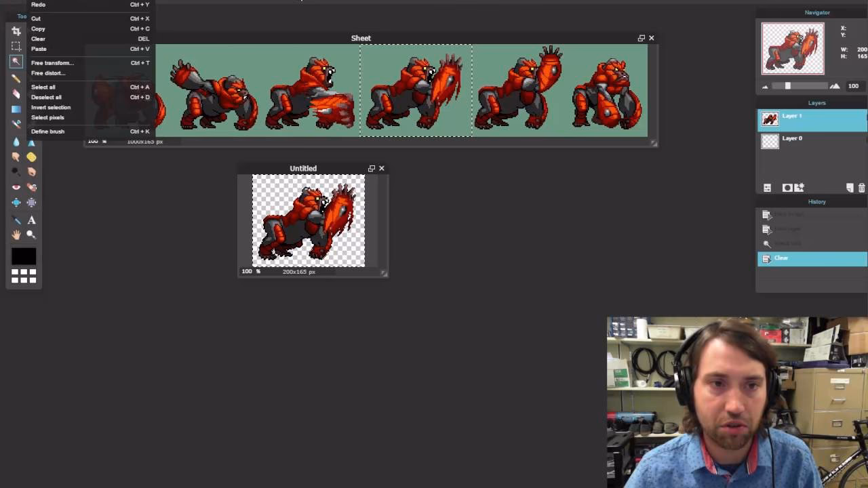
Task: Select the Zoom magnifier tool
Action: (x=31, y=235)
